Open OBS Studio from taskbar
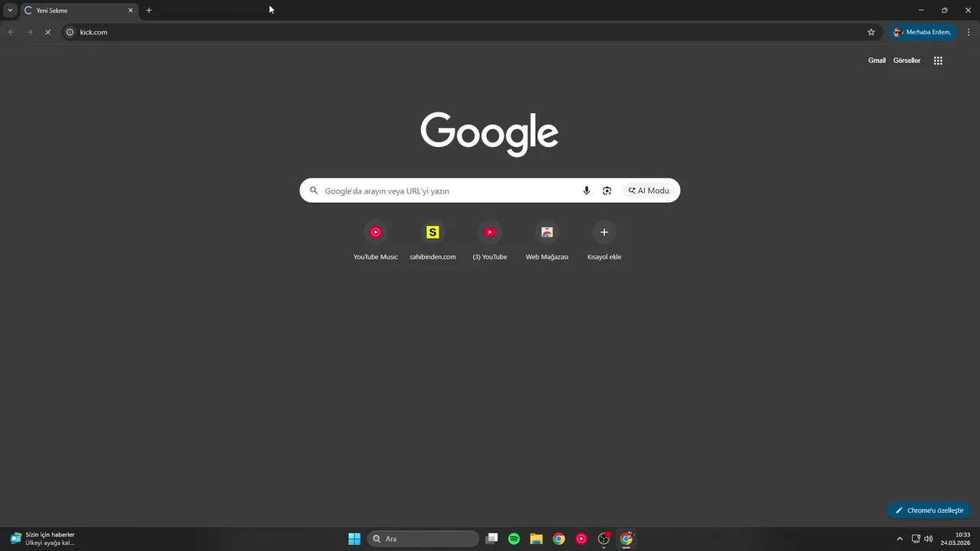Image resolution: width=980 pixels, height=551 pixels. 604,539
